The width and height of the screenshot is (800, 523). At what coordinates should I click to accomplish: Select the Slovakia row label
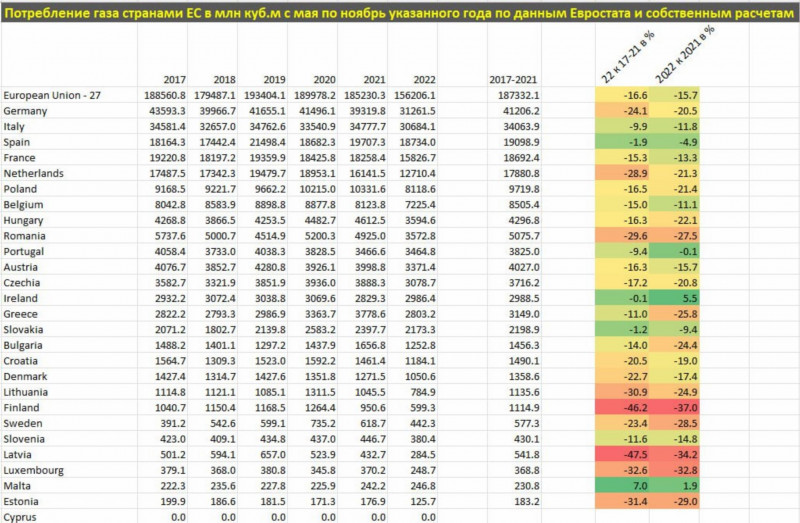(23, 330)
